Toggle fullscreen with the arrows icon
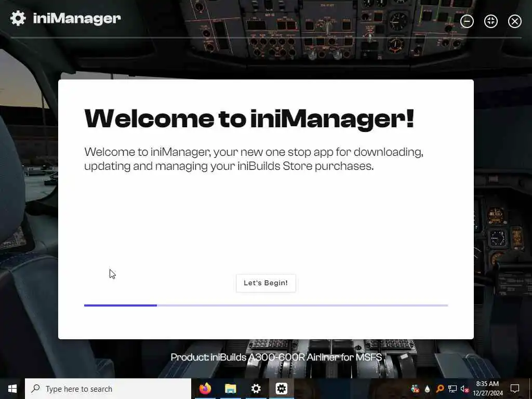Viewport: 532px width, 399px height. [x=490, y=21]
